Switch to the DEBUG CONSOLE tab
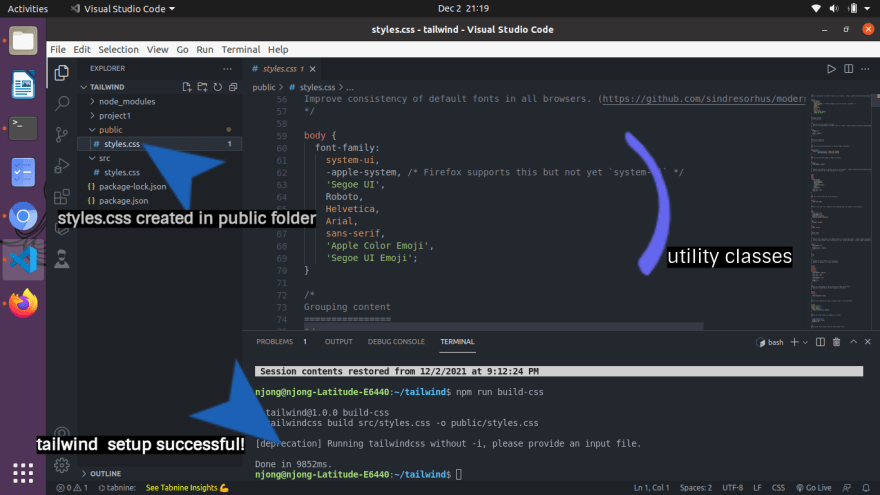Viewport: 880px width, 495px height. point(396,342)
